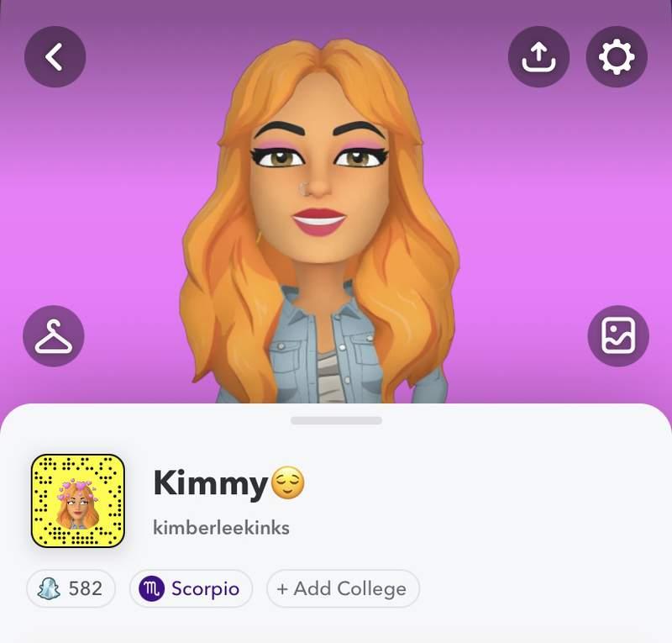Tap the grey sheet handle bar
The height and width of the screenshot is (643, 672).
(336, 420)
